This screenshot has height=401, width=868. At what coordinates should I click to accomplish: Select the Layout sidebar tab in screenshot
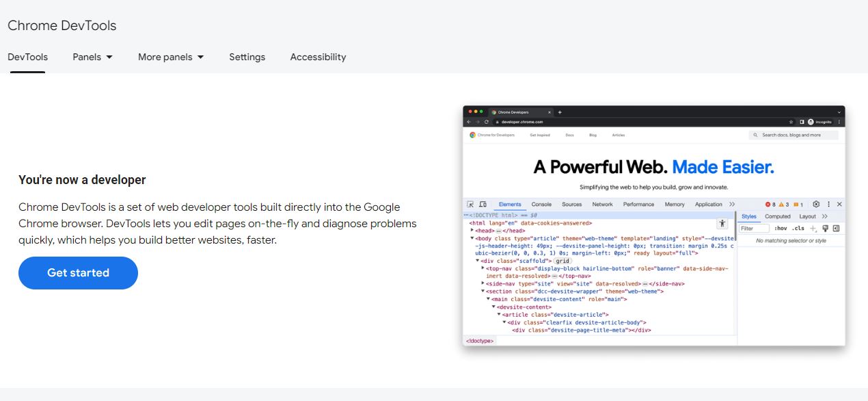pyautogui.click(x=807, y=216)
